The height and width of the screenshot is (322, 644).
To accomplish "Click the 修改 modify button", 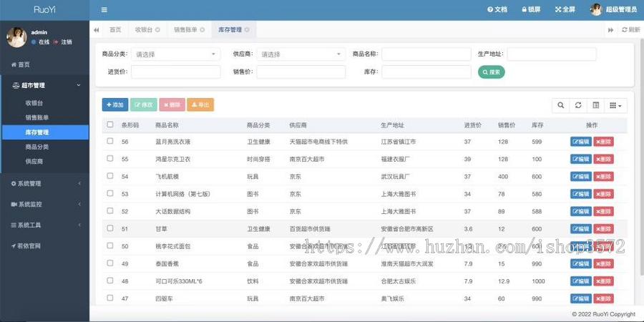I will (143, 104).
